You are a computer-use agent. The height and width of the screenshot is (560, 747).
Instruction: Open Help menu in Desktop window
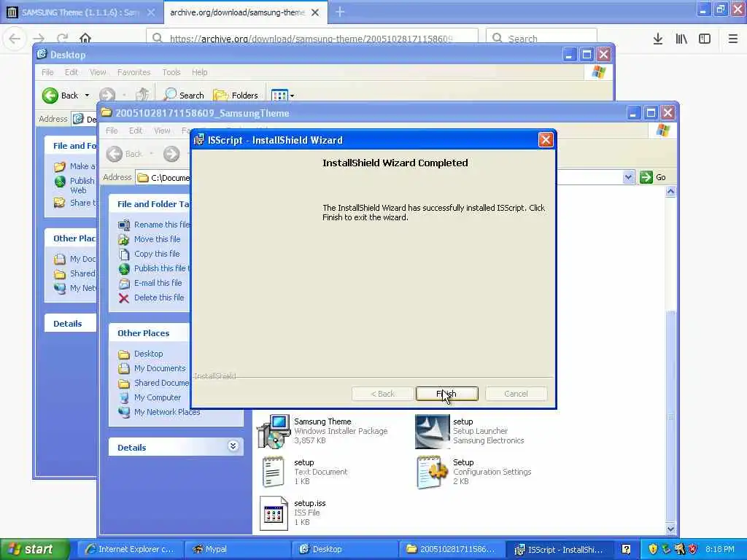(x=200, y=72)
